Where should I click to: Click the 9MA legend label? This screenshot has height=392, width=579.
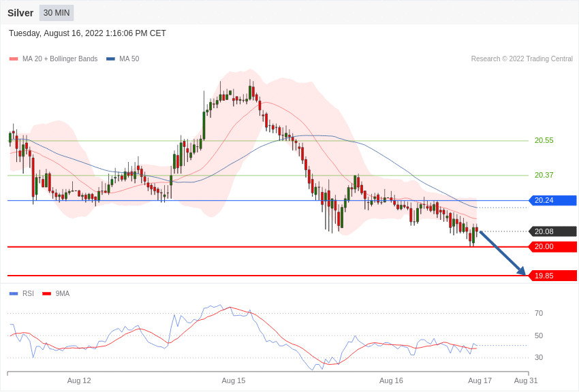pos(63,293)
